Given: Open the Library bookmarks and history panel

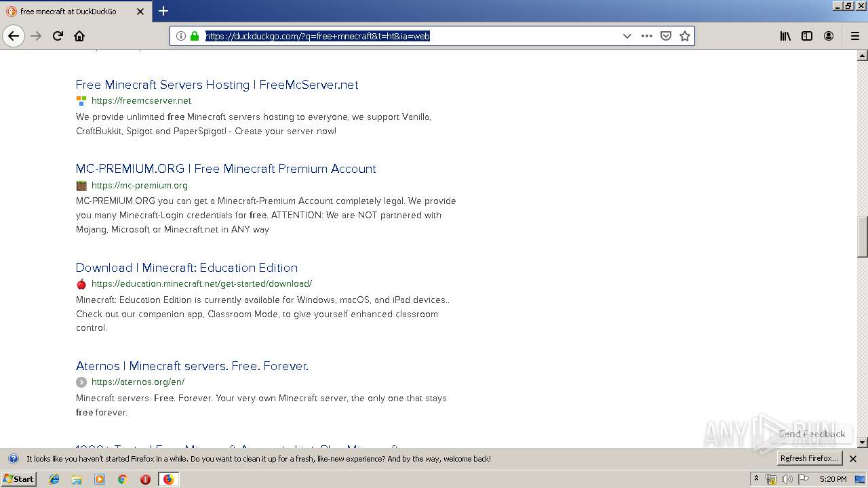Looking at the screenshot, I should pyautogui.click(x=785, y=36).
